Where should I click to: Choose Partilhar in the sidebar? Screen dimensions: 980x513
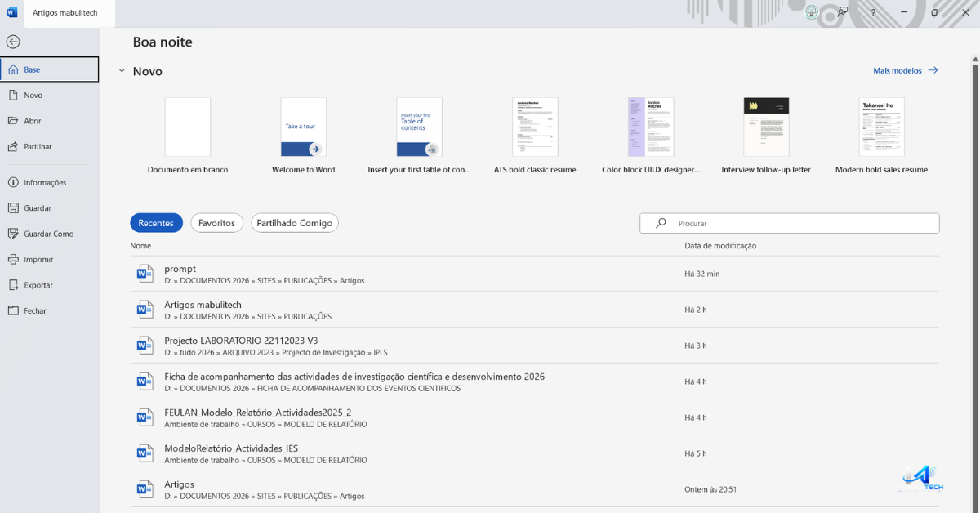50,147
